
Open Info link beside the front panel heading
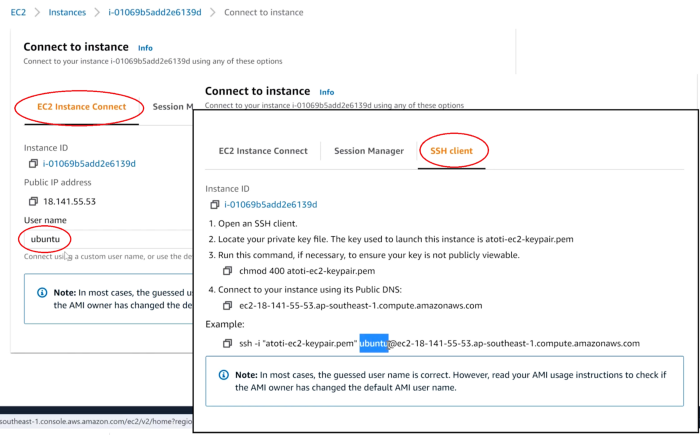(x=326, y=92)
